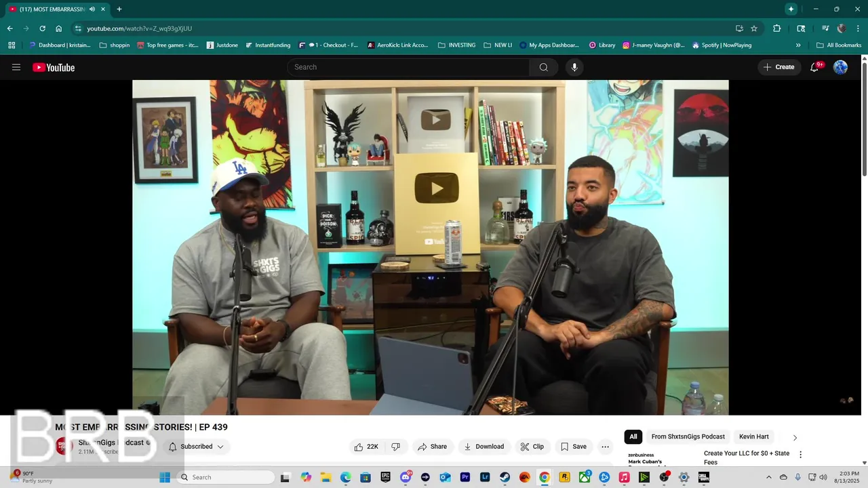868x488 pixels.
Task: Click the page vertical scrollbar
Action: coord(864,119)
